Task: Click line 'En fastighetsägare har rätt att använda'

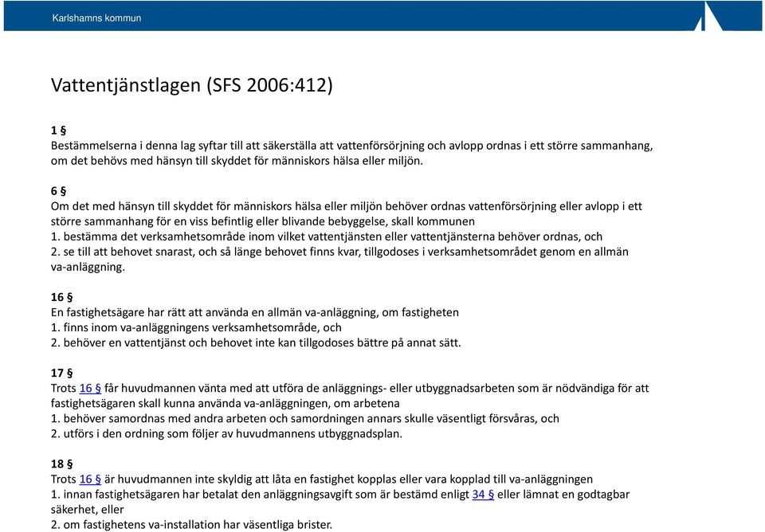Action: point(255,312)
